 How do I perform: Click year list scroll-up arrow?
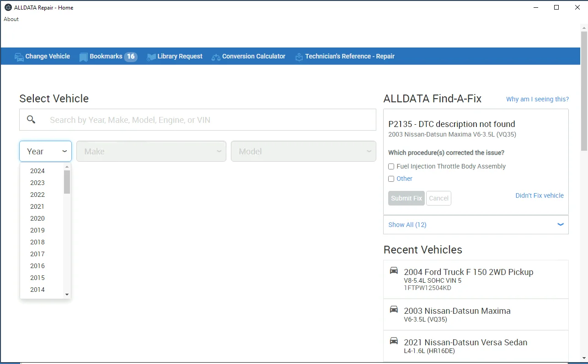[67, 167]
